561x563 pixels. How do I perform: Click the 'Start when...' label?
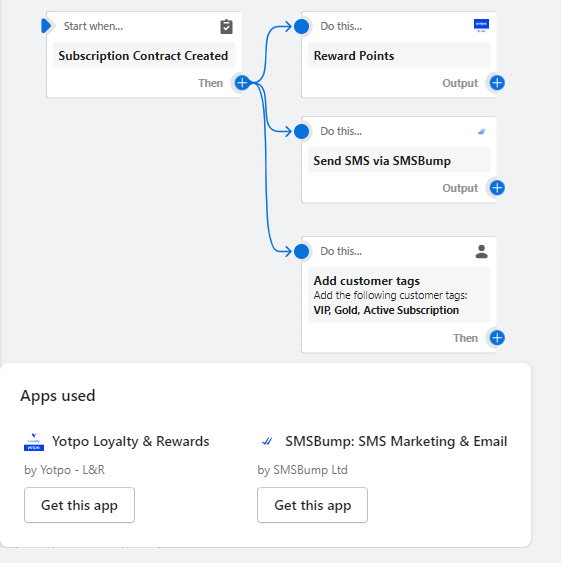click(x=93, y=26)
